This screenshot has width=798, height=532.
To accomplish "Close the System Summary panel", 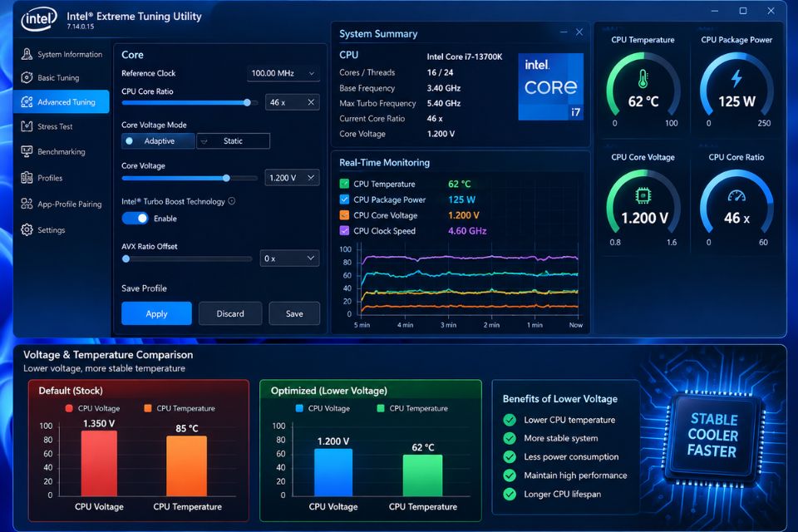I will (579, 32).
